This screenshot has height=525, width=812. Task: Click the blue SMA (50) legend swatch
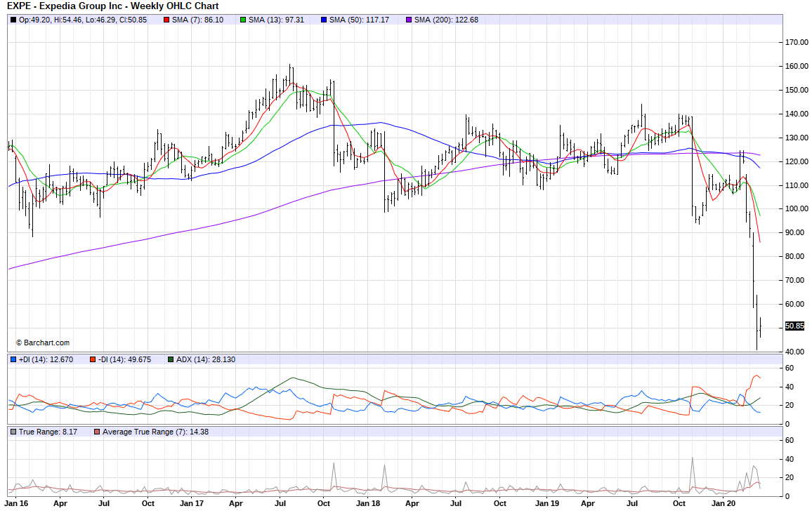325,20
